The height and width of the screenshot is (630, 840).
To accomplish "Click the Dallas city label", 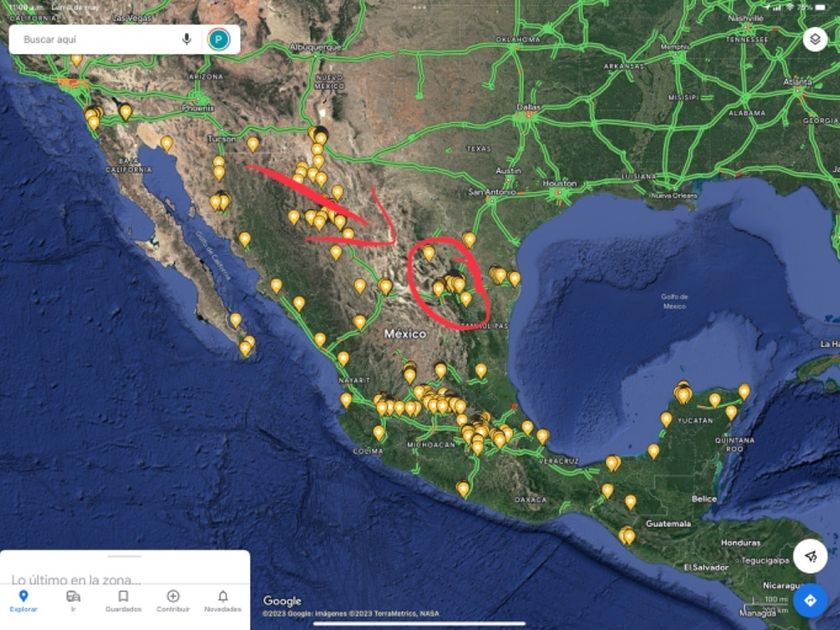I will [528, 107].
